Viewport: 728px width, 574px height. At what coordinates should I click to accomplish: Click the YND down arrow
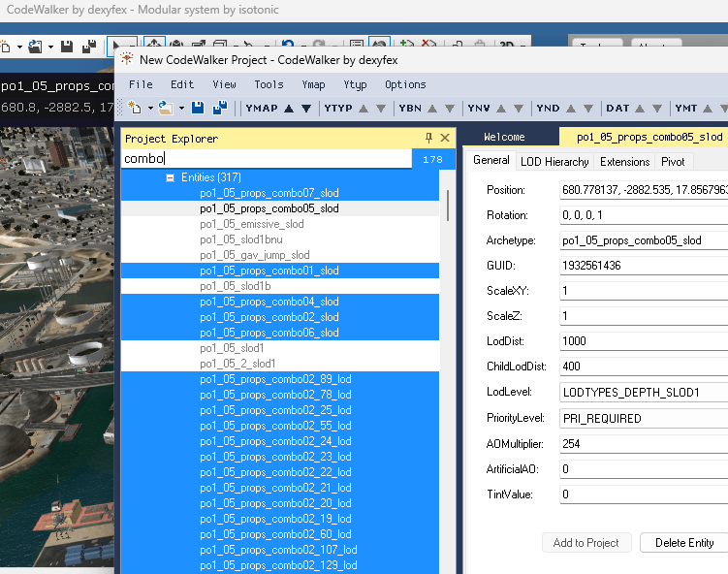[x=588, y=109]
